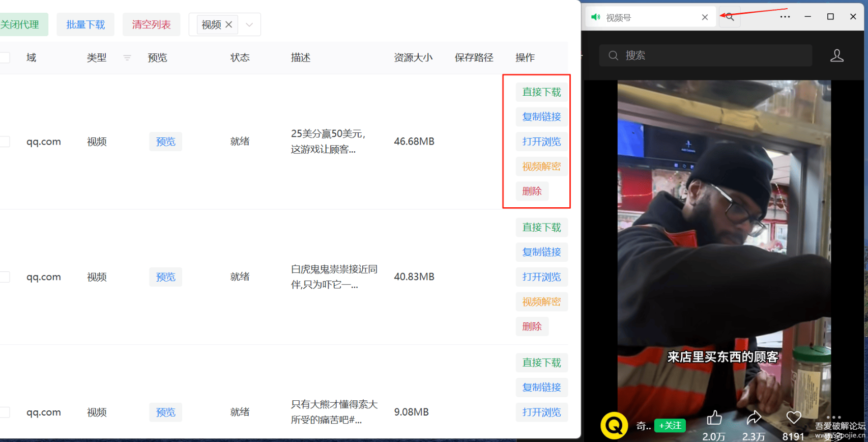Click the 40.83MB size cell
This screenshot has width=868, height=442.
point(414,277)
